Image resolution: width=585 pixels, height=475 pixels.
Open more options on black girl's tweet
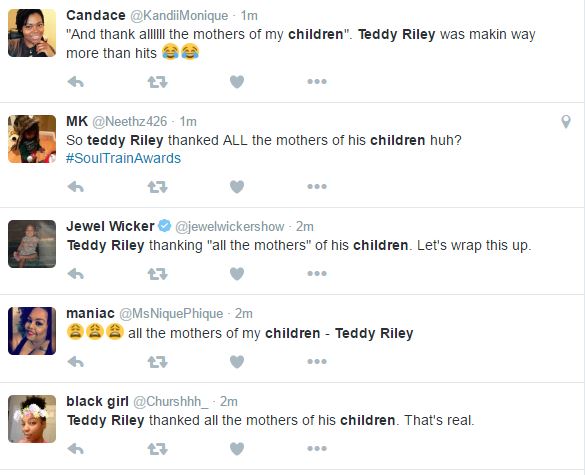click(317, 448)
